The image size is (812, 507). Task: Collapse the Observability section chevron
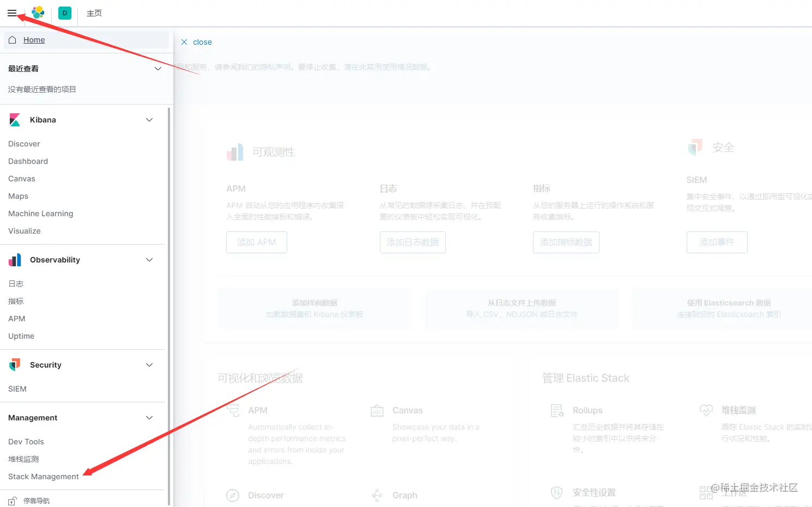coord(149,260)
